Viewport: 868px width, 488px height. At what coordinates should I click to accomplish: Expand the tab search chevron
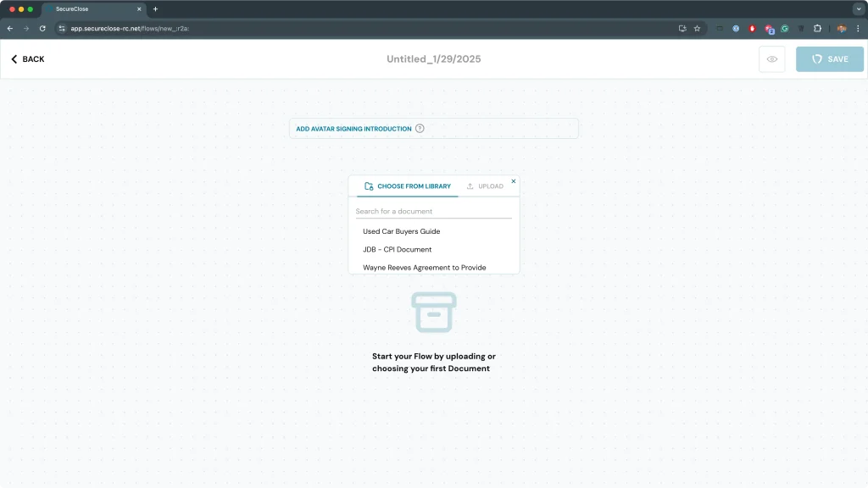858,8
